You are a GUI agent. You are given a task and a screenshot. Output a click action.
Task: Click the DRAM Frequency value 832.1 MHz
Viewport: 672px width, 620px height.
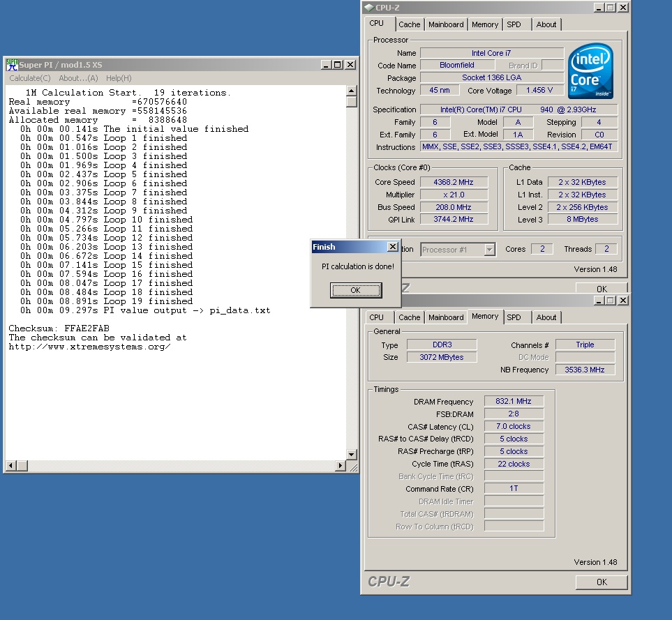coord(514,401)
